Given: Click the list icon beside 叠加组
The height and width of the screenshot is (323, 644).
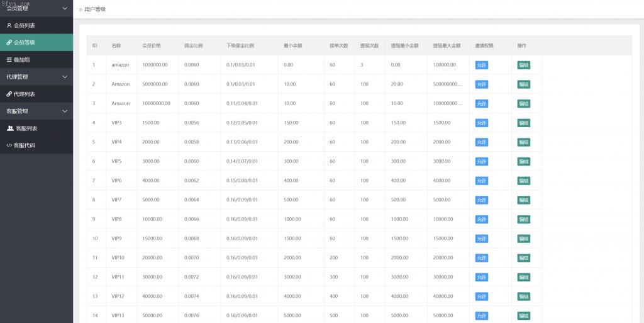Looking at the screenshot, I should point(9,60).
